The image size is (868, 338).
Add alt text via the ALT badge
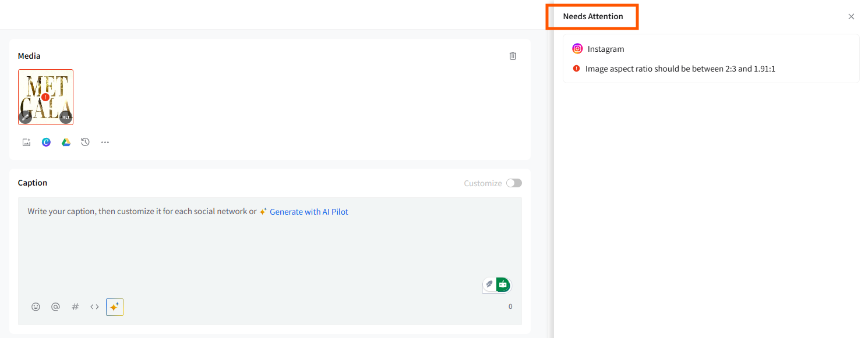click(x=66, y=117)
